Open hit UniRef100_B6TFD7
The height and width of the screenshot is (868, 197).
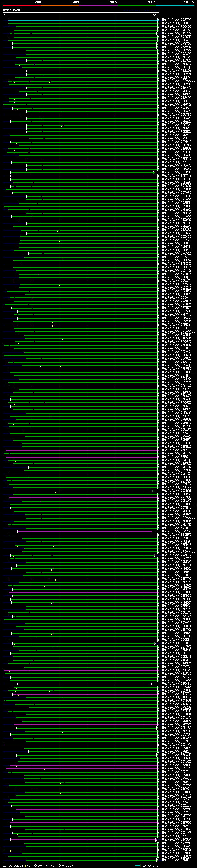tap(177, 443)
